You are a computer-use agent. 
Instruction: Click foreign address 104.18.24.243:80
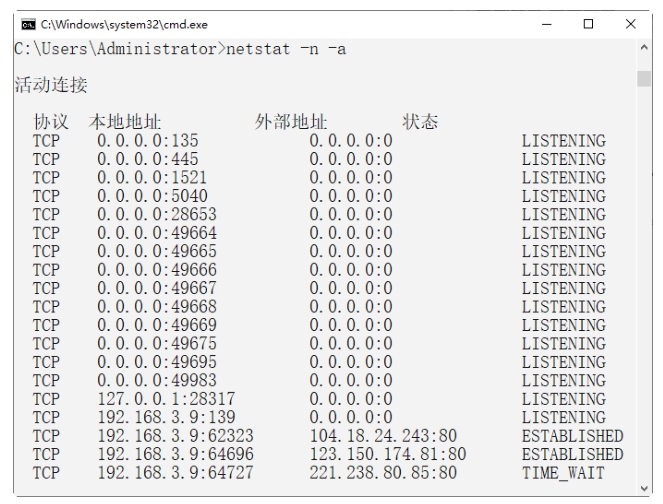tap(384, 436)
